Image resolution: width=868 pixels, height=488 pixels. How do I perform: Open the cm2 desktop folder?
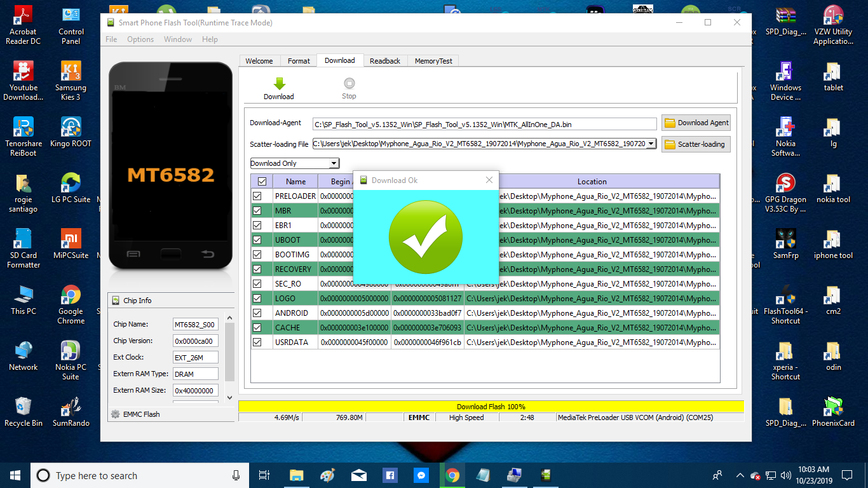tap(833, 301)
